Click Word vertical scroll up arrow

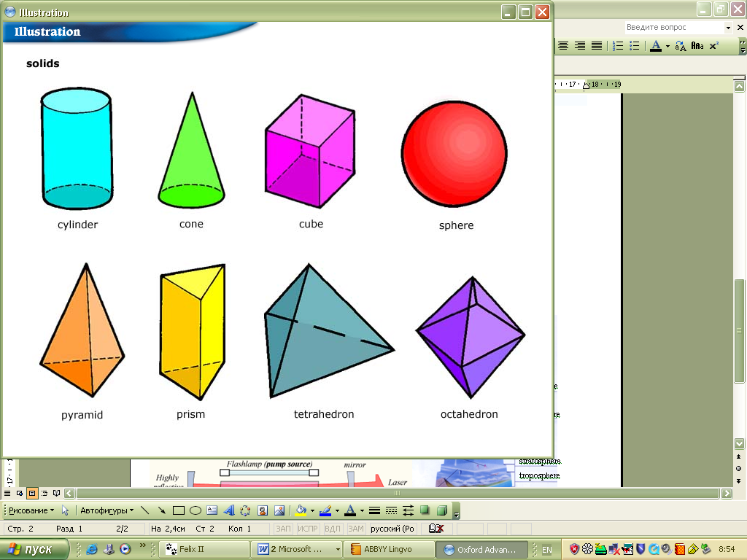pyautogui.click(x=740, y=86)
